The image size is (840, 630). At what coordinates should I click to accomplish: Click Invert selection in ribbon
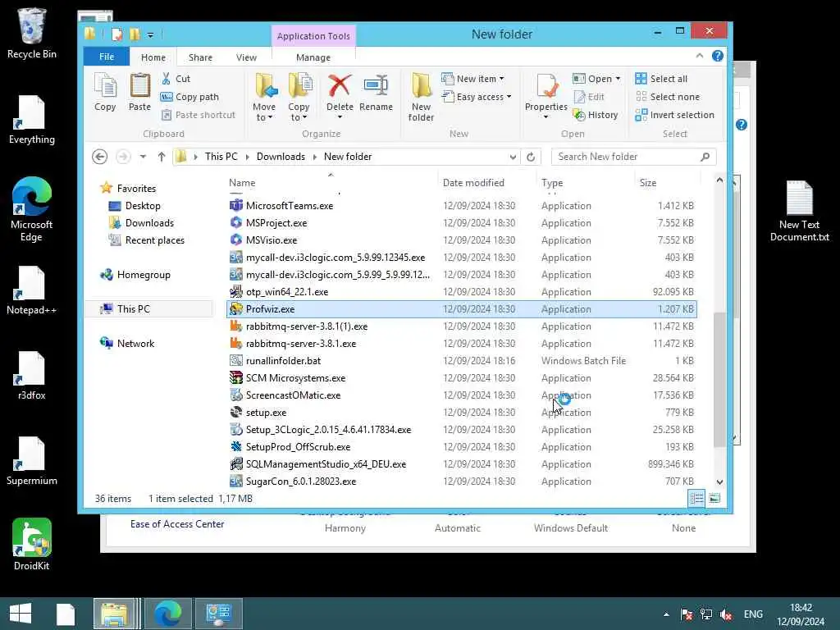coord(674,115)
